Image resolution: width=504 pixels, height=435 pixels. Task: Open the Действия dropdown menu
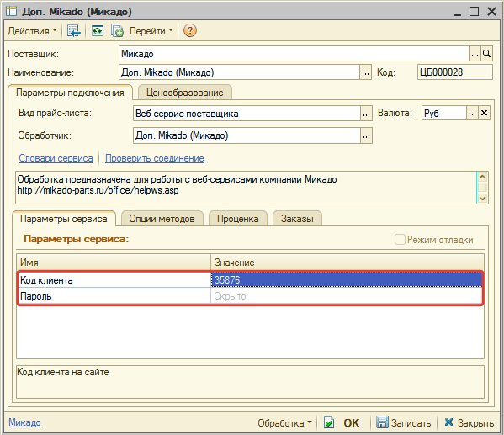[x=32, y=31]
